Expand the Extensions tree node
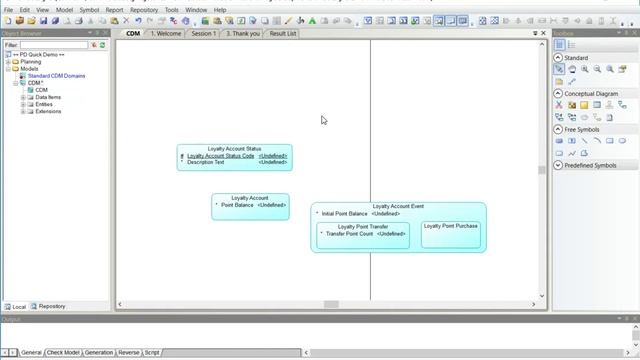The height and width of the screenshot is (360, 640). [x=23, y=111]
